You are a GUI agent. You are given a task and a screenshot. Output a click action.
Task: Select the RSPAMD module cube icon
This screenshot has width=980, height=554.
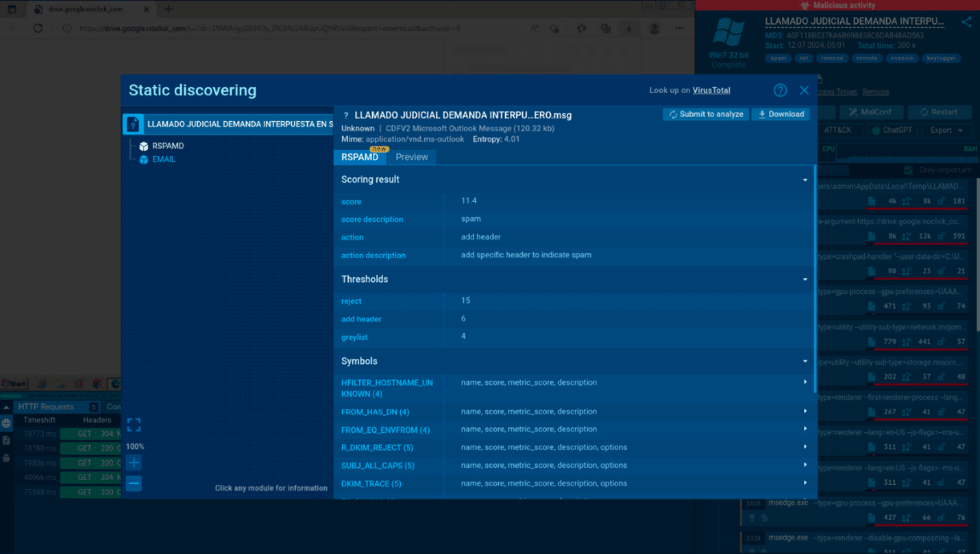point(143,146)
